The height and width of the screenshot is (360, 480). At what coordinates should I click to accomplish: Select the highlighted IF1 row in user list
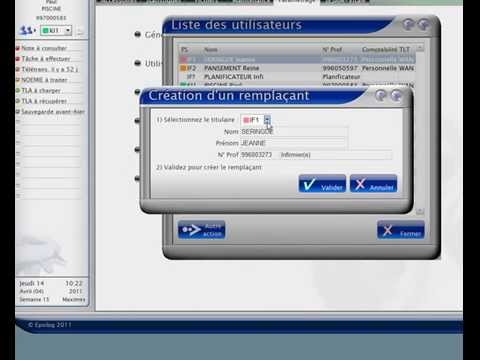297,60
